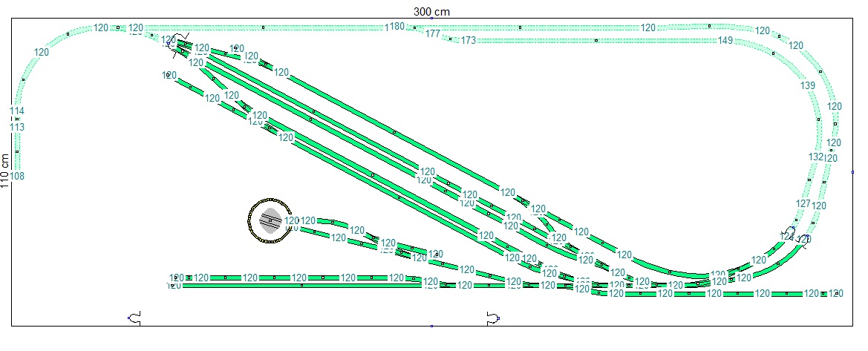Click the blue handle on top edge midpoint
Image resolution: width=868 pixels, height=351 pixels.
pos(431,19)
